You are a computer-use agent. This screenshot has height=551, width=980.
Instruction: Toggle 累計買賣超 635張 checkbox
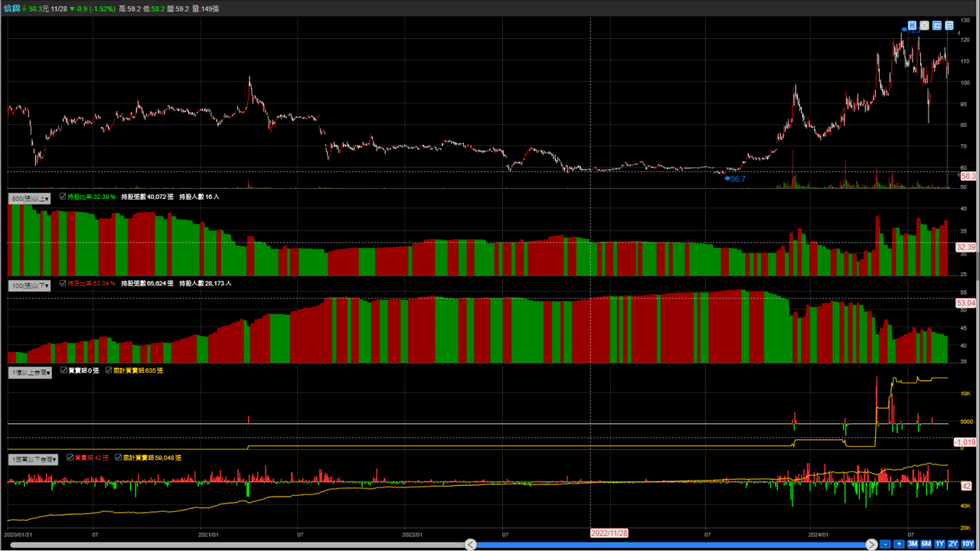109,370
